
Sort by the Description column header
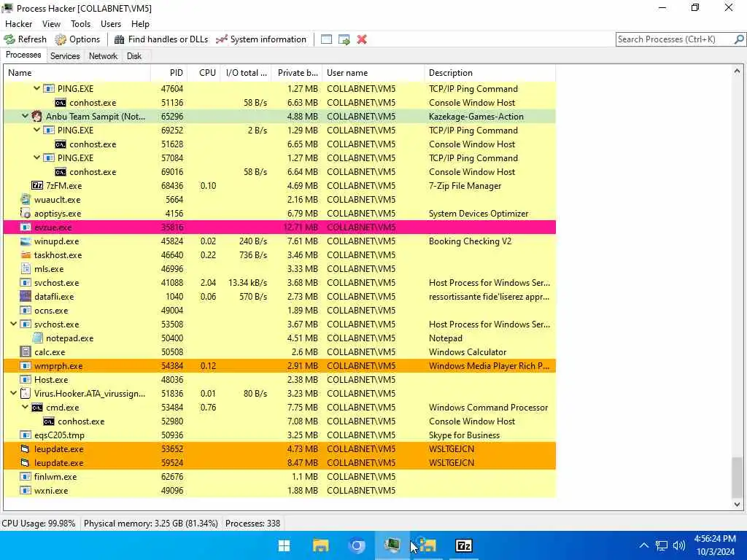489,73
